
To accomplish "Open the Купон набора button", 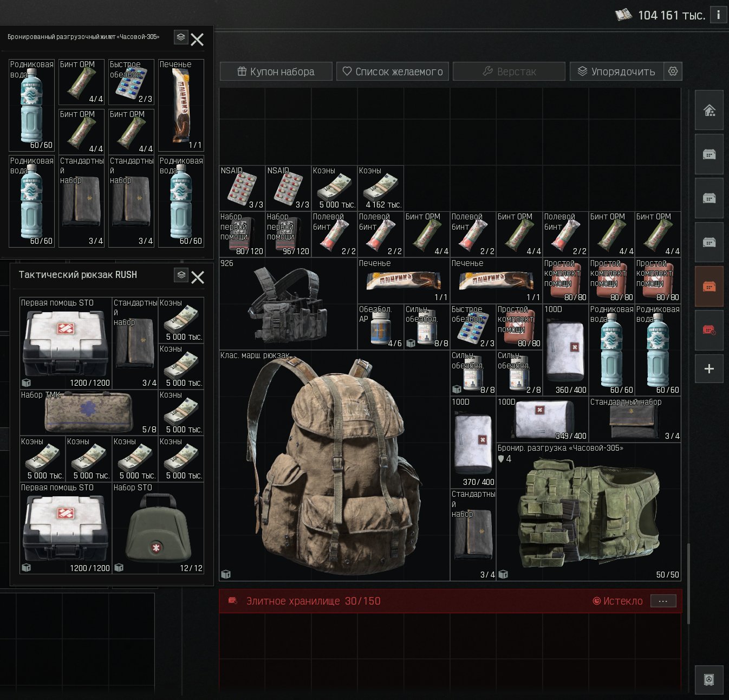I will [x=276, y=72].
